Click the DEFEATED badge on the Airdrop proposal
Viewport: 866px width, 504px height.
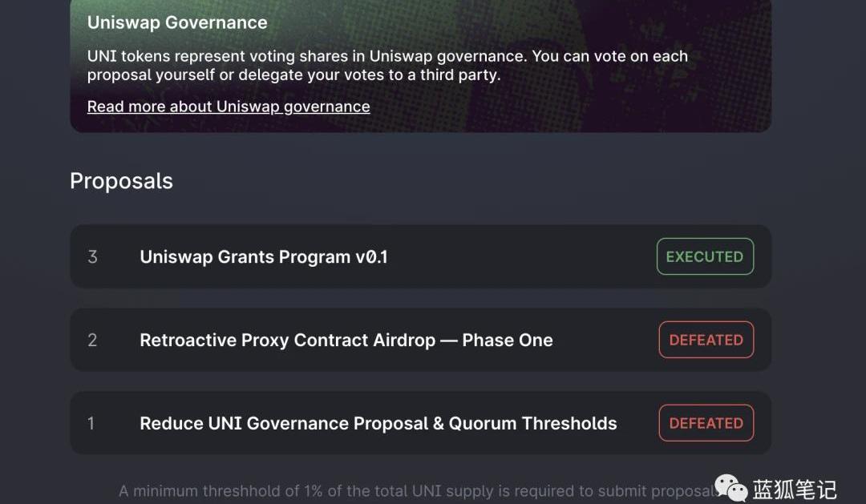click(x=706, y=341)
